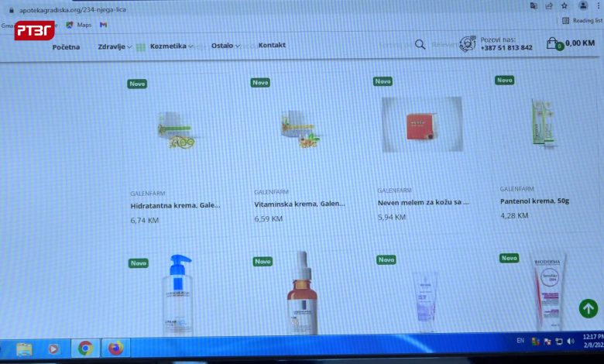
Task: Click the EN language indicator
Action: pyautogui.click(x=520, y=341)
